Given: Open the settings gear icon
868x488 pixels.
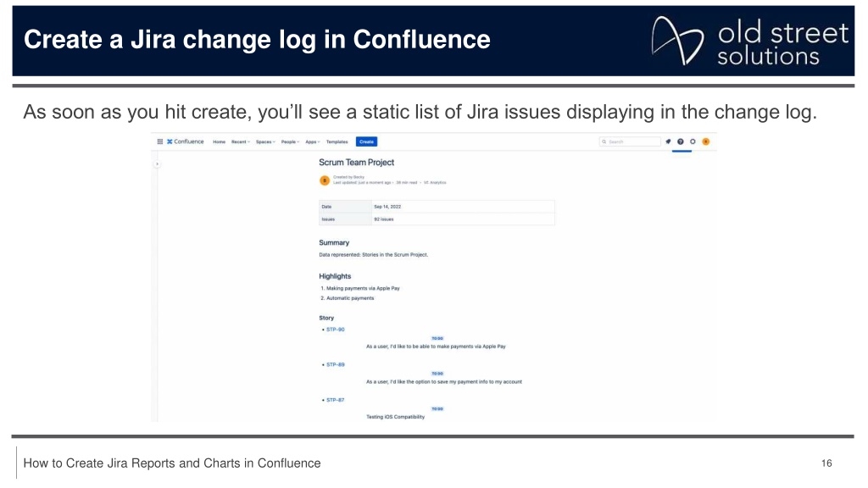Looking at the screenshot, I should 693,141.
